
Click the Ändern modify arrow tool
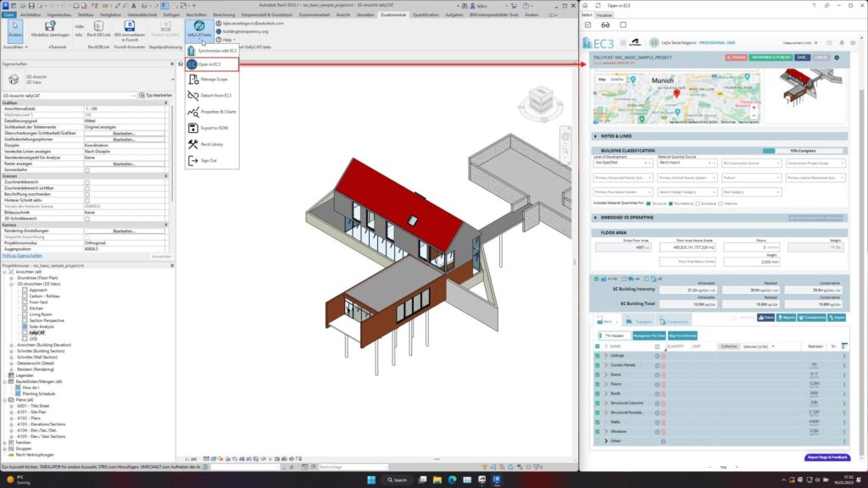coord(15,30)
